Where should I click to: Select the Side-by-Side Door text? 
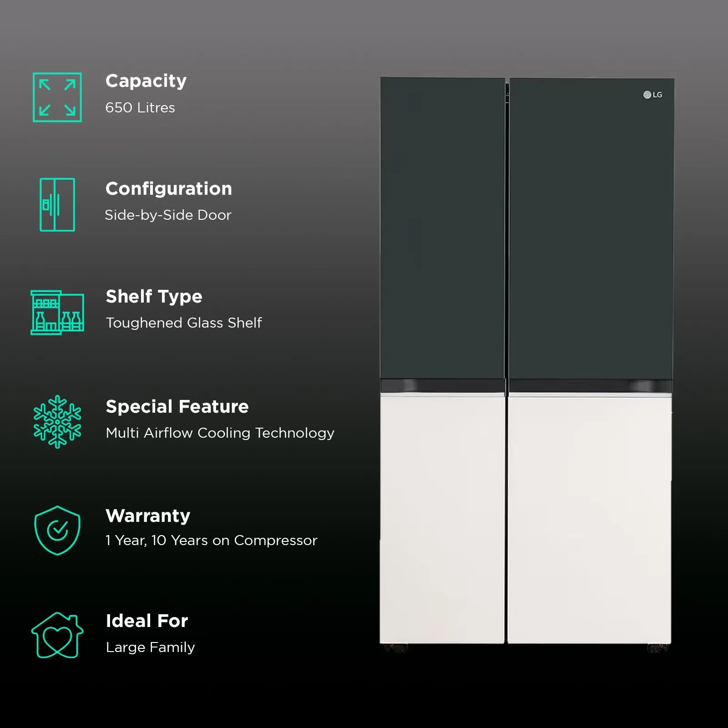click(x=168, y=215)
